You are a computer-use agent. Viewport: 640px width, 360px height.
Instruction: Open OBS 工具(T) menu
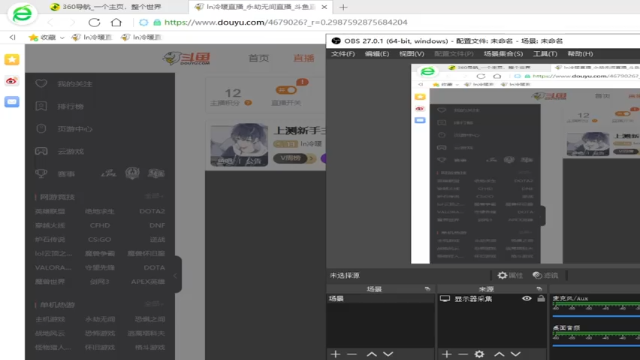pyautogui.click(x=545, y=54)
